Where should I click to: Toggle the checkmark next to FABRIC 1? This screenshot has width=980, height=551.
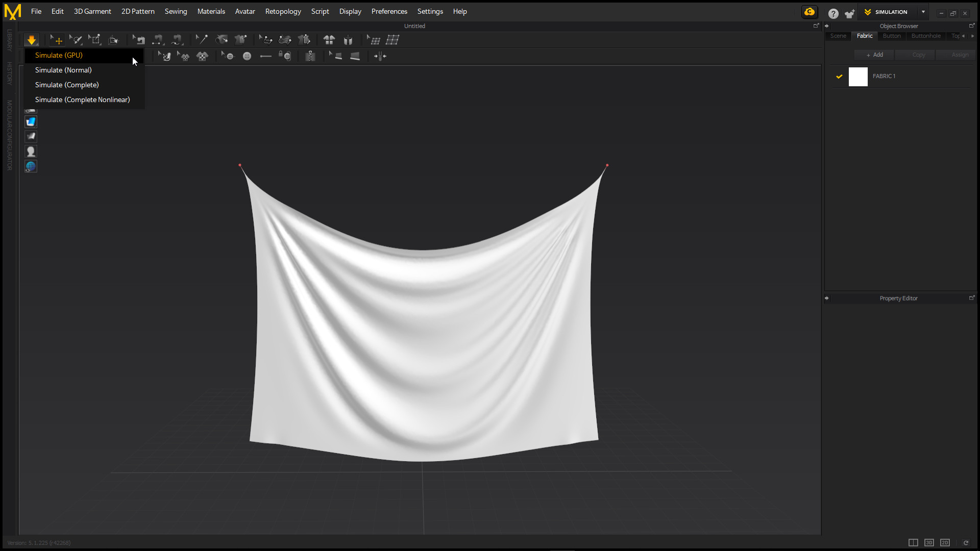tap(840, 77)
